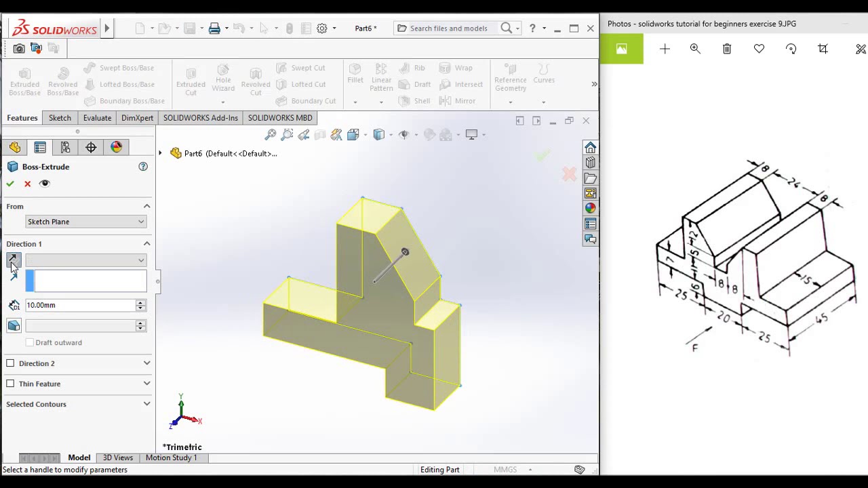Collapse the Direction 1 section chevron

click(x=146, y=243)
